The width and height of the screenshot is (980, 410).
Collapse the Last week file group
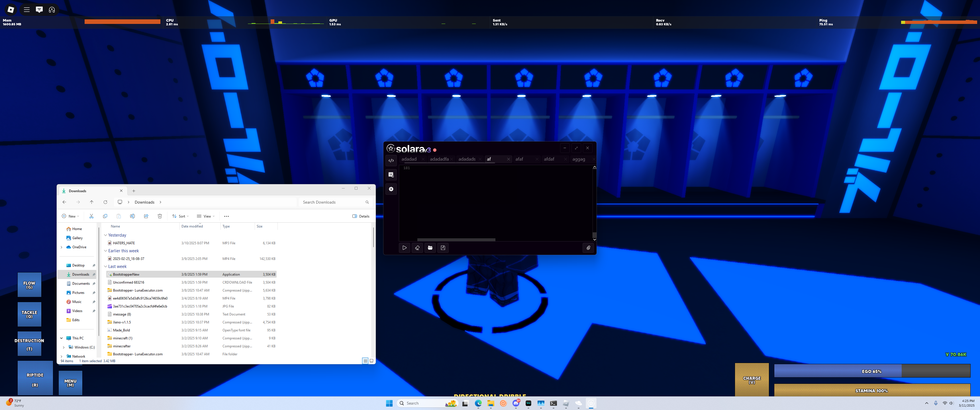105,266
